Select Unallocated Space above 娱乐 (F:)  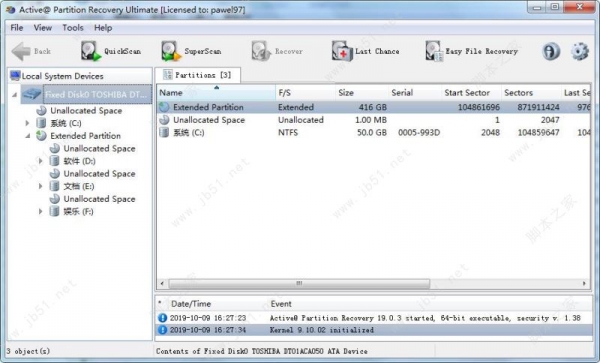(99, 199)
